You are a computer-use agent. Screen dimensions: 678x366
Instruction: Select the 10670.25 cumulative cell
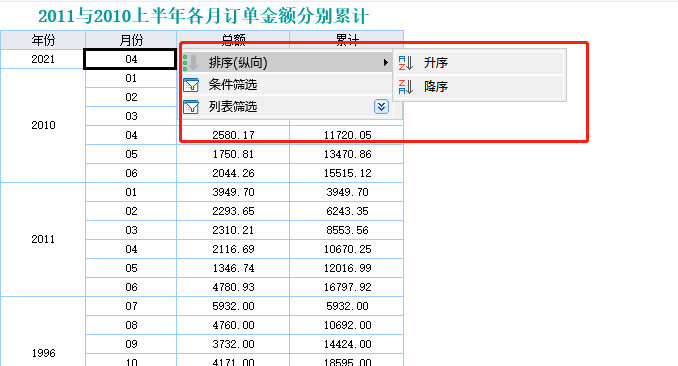(347, 249)
